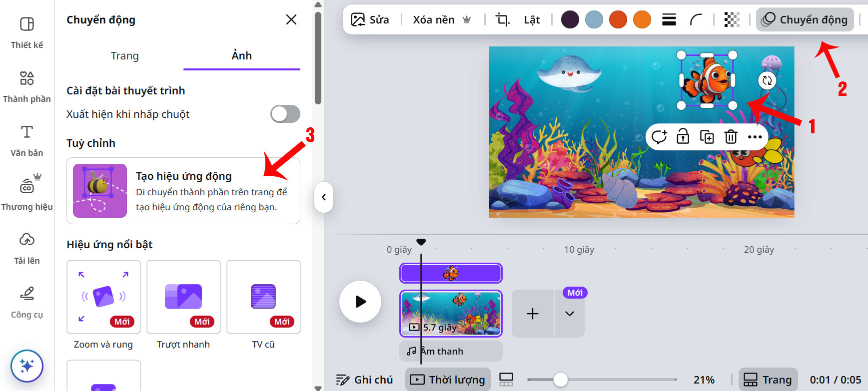Apply the TV cũ effect
The height and width of the screenshot is (391, 868).
263,297
